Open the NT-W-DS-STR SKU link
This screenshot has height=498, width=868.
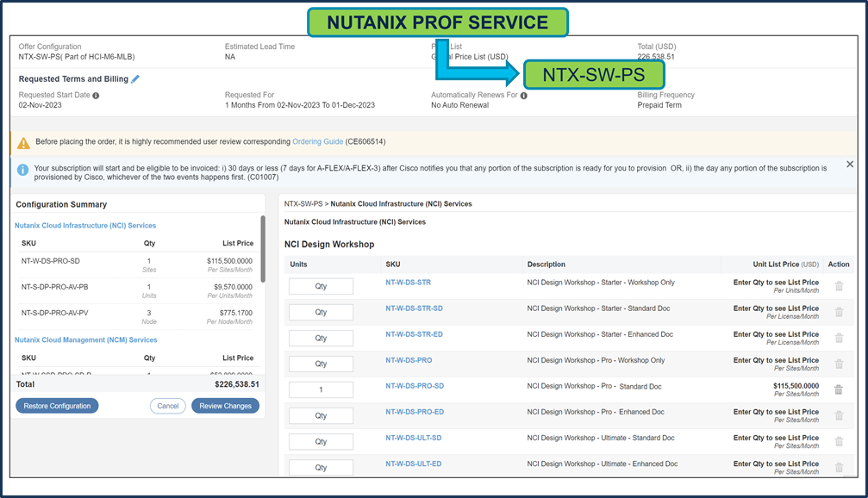tap(408, 283)
